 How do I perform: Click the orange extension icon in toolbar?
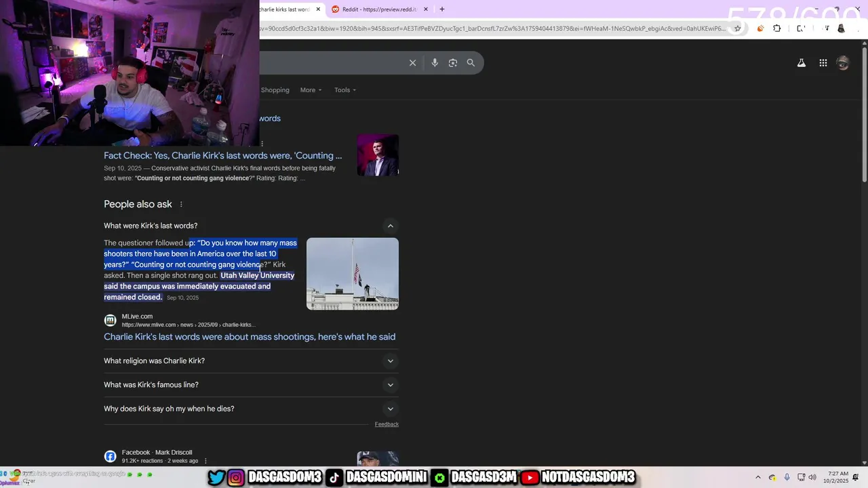click(x=760, y=28)
